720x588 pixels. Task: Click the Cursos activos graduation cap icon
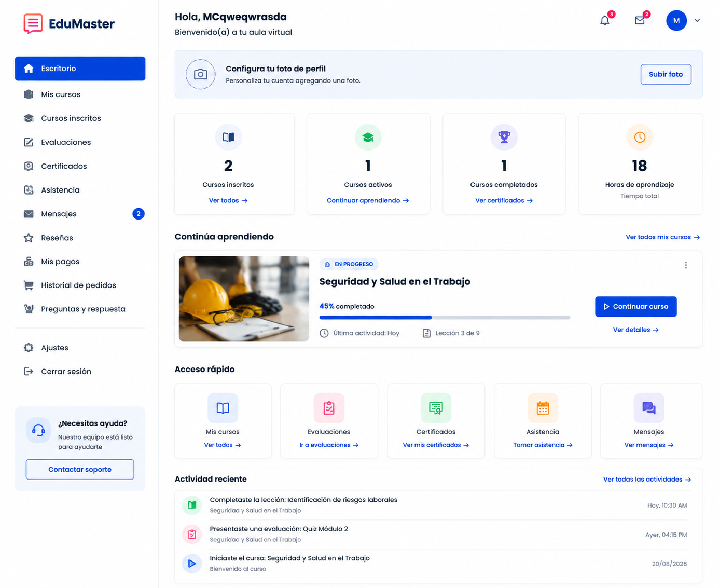[368, 137]
